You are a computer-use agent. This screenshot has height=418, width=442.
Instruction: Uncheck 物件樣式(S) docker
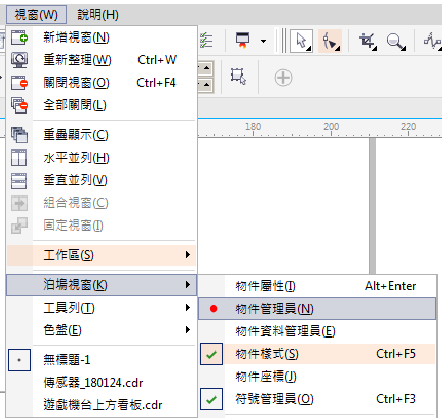click(x=317, y=354)
